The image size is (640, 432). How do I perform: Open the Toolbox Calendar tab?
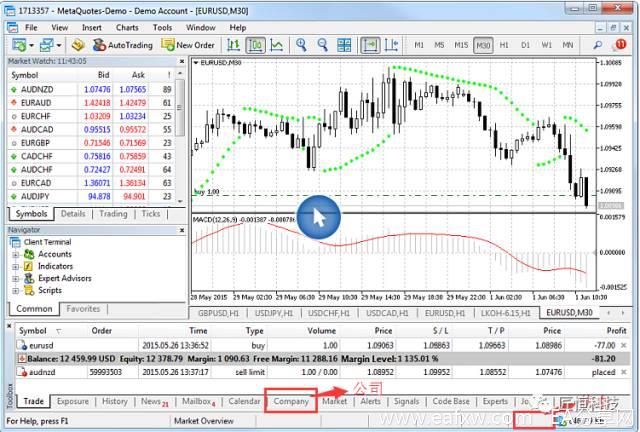[x=244, y=401]
